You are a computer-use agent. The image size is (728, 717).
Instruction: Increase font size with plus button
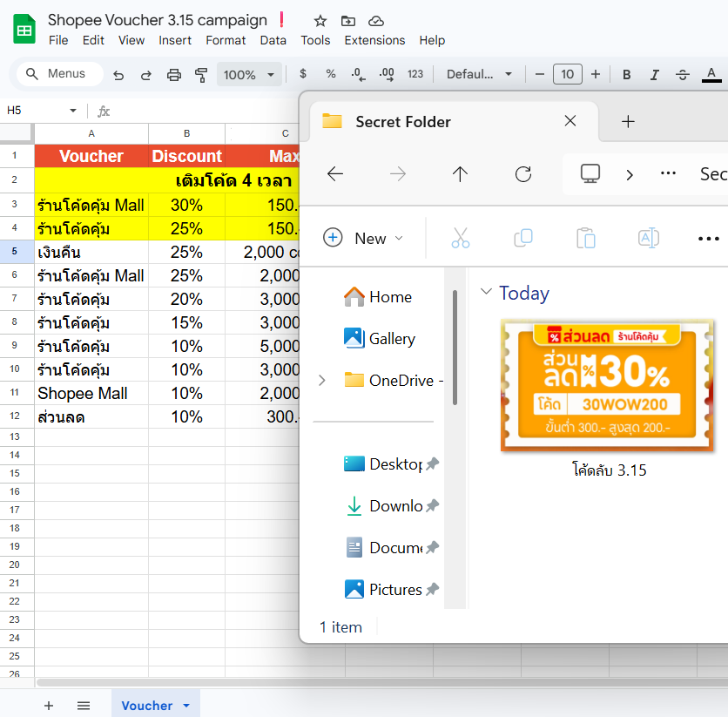[596, 74]
